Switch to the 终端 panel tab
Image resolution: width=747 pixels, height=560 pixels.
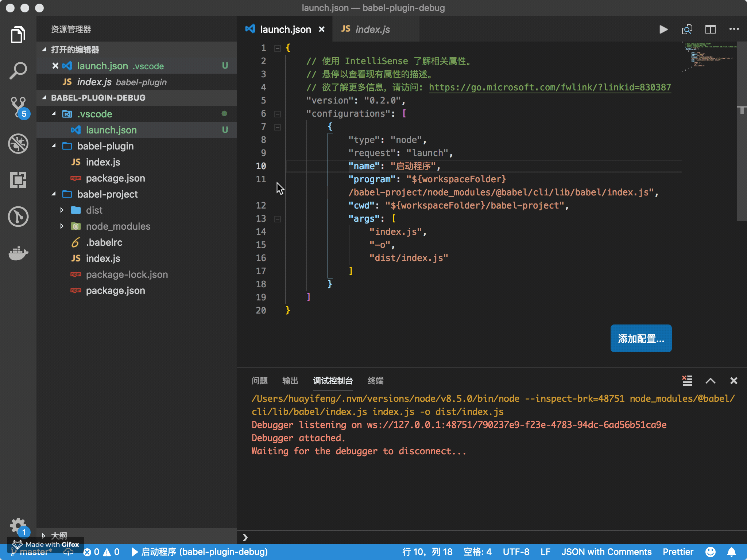click(x=376, y=381)
